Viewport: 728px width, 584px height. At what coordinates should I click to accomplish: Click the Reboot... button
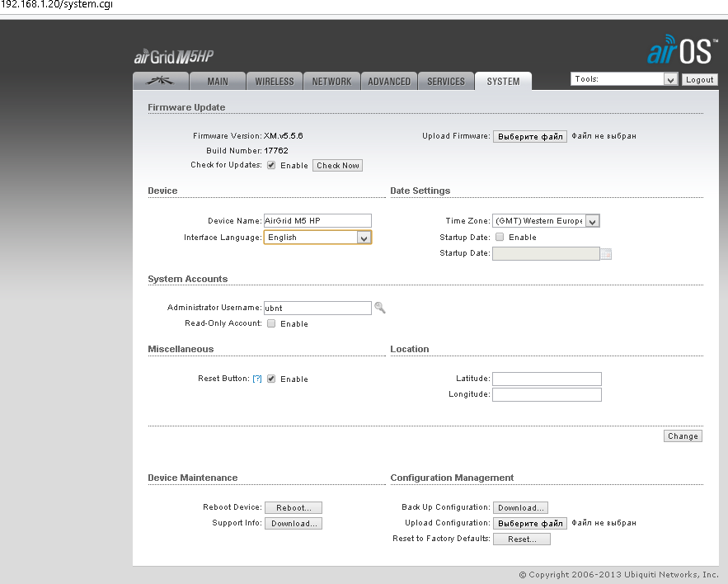point(294,508)
